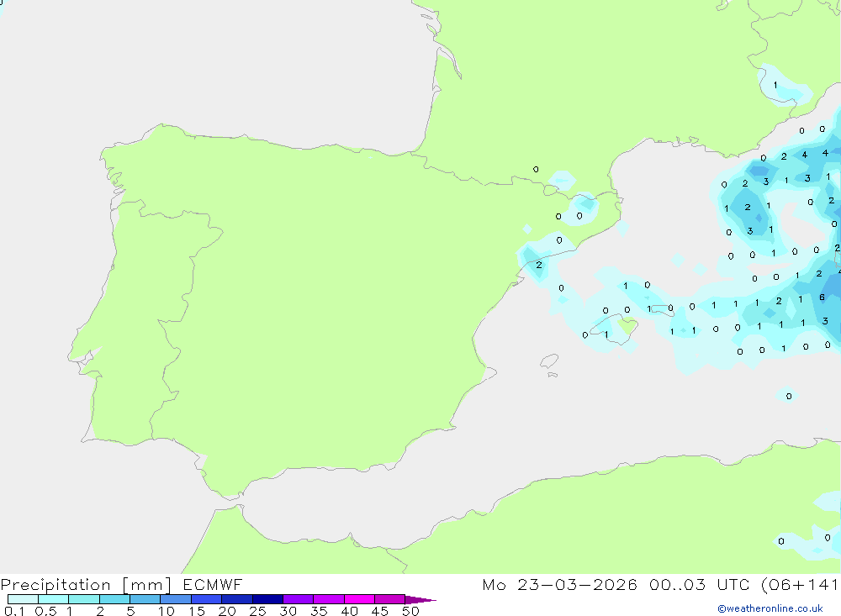Click the map precipitation value '6'
The height and width of the screenshot is (616, 841).
click(x=822, y=297)
